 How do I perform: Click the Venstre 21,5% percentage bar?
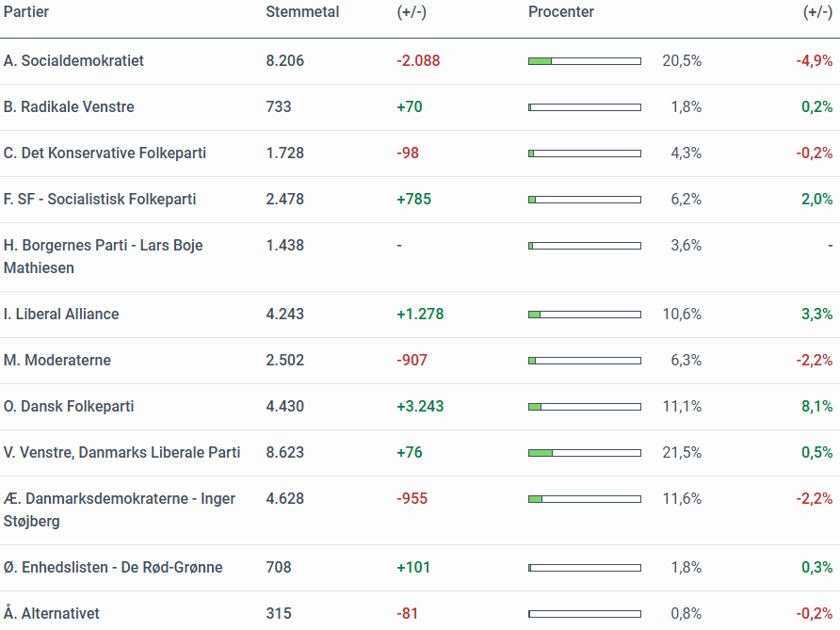coord(585,453)
